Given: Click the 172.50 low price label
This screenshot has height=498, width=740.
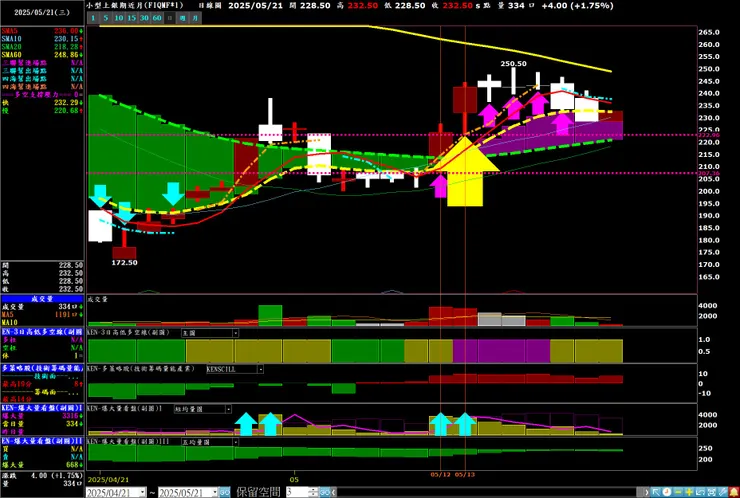Looking at the screenshot, I should click(x=124, y=262).
